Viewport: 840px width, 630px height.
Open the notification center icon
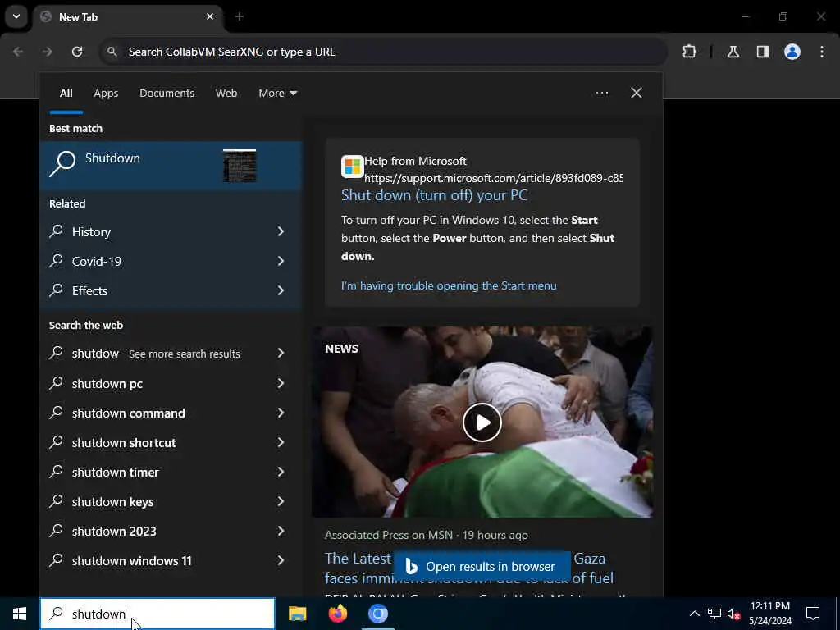click(x=813, y=614)
